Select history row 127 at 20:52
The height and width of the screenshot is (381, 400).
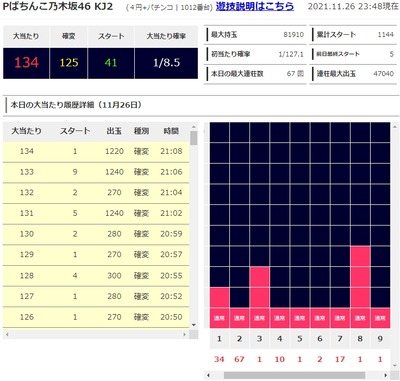coord(96,297)
